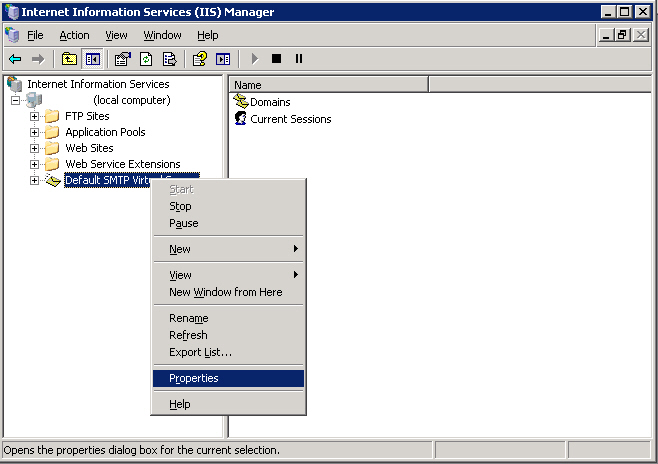Click the Help toolbar icon
This screenshot has height=464, width=658.
click(x=200, y=59)
